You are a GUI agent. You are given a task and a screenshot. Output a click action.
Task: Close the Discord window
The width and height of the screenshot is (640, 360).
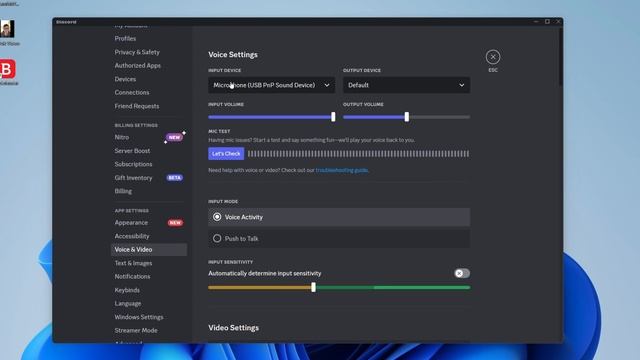(x=558, y=22)
